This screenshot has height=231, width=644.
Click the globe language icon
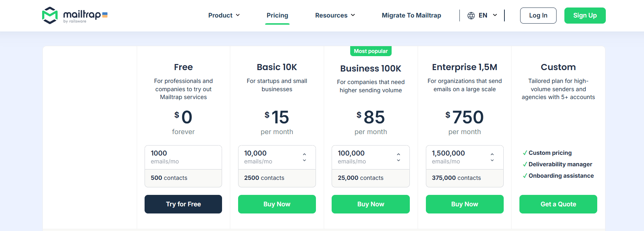pos(471,15)
